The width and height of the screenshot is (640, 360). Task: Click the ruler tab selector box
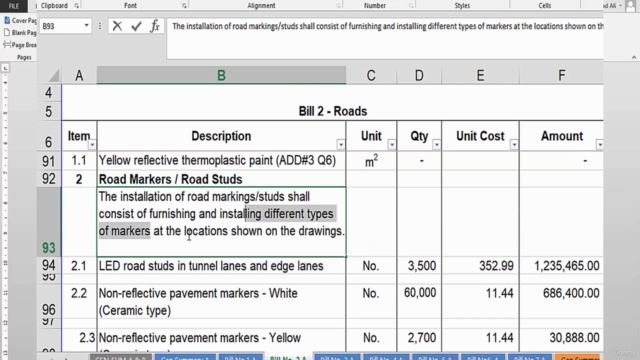(5, 68)
